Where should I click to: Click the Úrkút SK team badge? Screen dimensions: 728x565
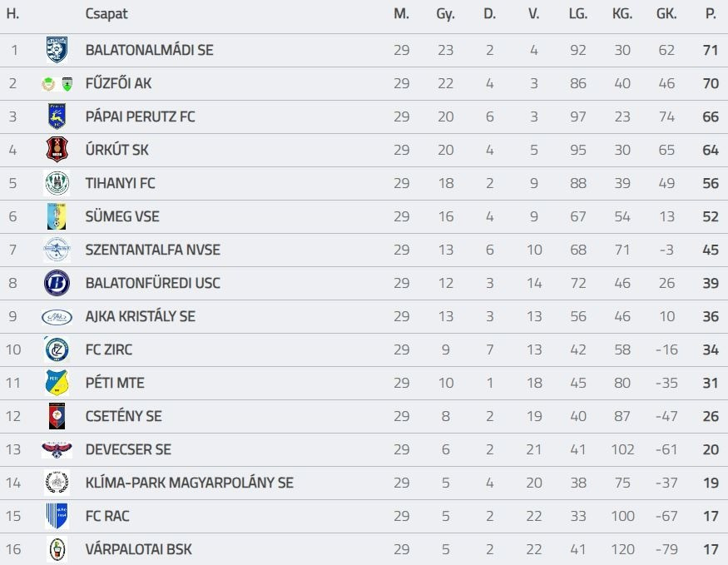point(57,150)
